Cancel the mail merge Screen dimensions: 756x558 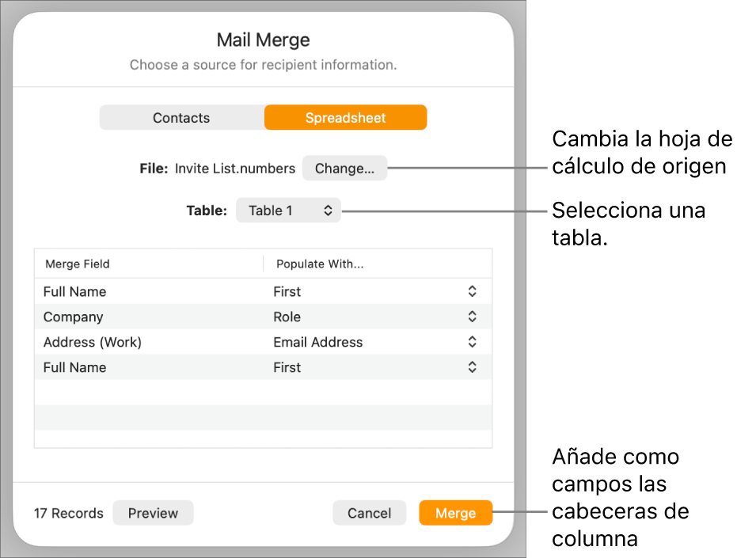coord(369,513)
